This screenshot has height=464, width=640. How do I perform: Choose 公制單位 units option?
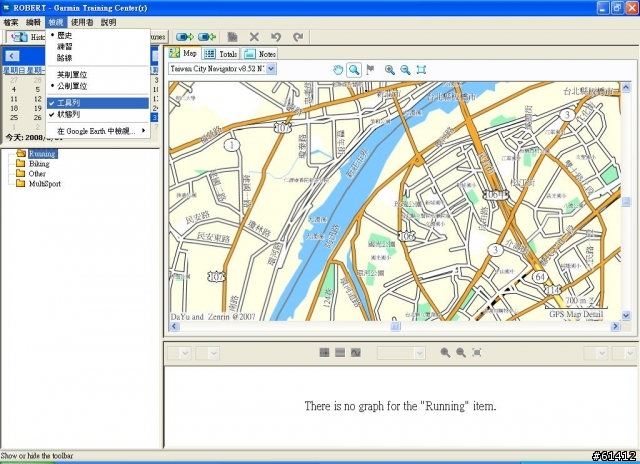click(98, 86)
